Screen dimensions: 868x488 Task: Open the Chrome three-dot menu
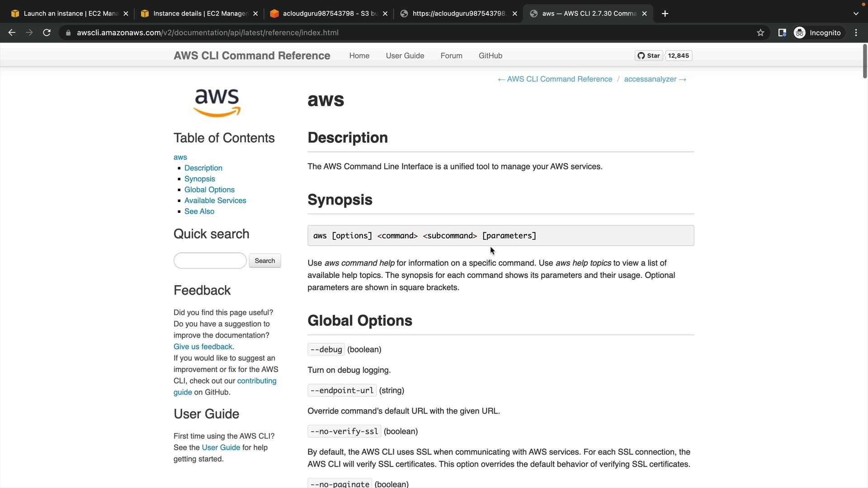tap(856, 33)
